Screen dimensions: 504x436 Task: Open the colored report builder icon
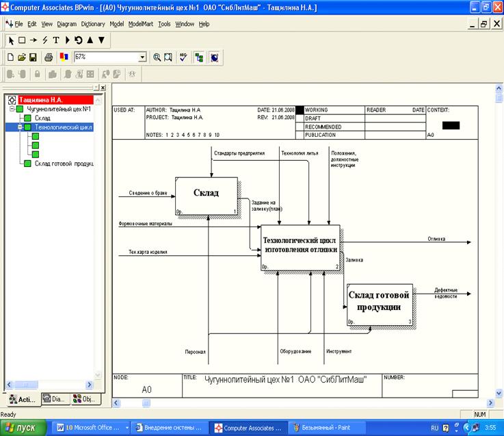[x=64, y=57]
